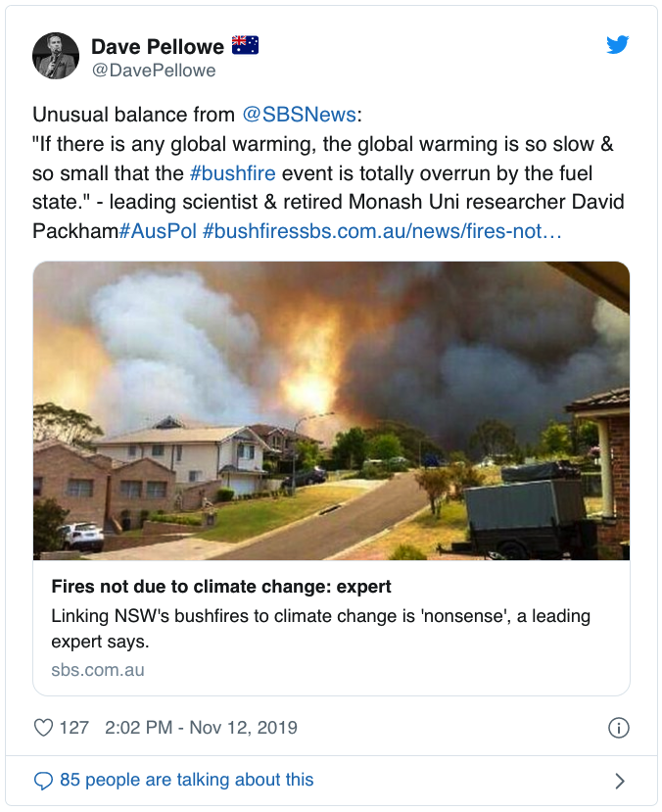This screenshot has width=662, height=812.
Task: Open the bushfire smoke photo thumbnail
Action: click(331, 411)
